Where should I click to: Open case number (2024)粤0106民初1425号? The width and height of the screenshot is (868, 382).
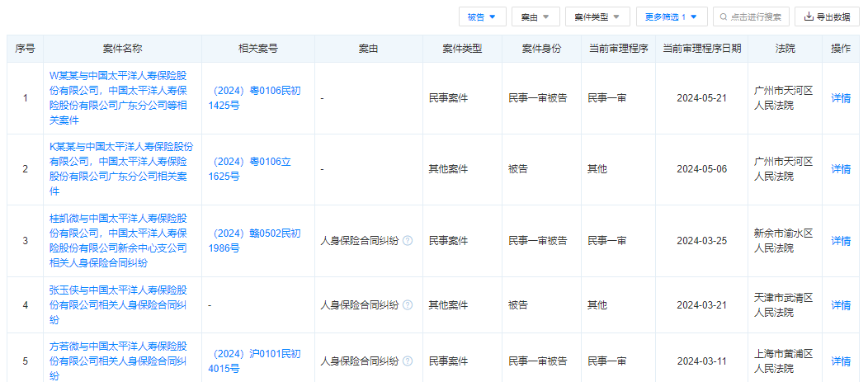pyautogui.click(x=255, y=98)
